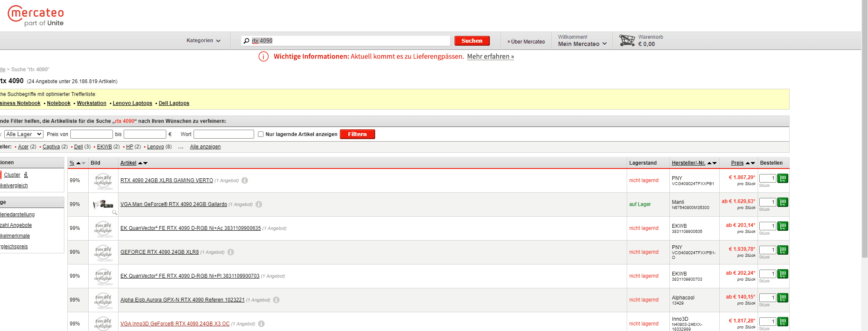The width and height of the screenshot is (868, 331).
Task: Sort Artikel column ascending arrow
Action: click(x=140, y=163)
